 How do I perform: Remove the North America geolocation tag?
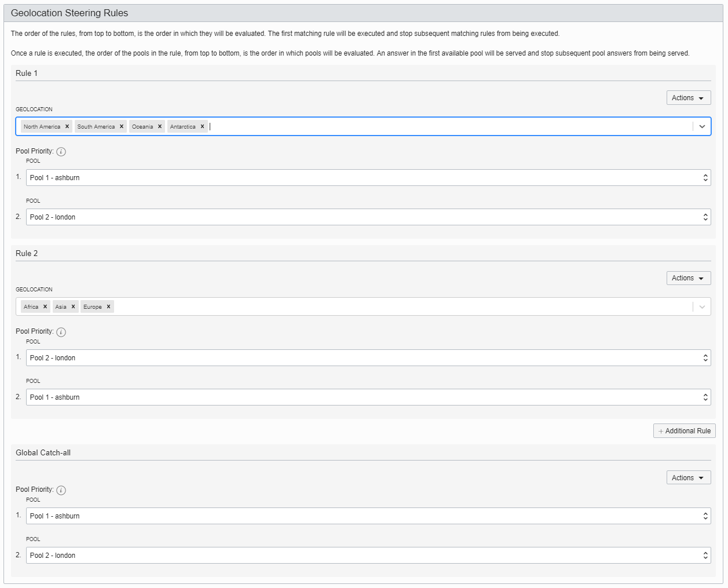point(67,127)
